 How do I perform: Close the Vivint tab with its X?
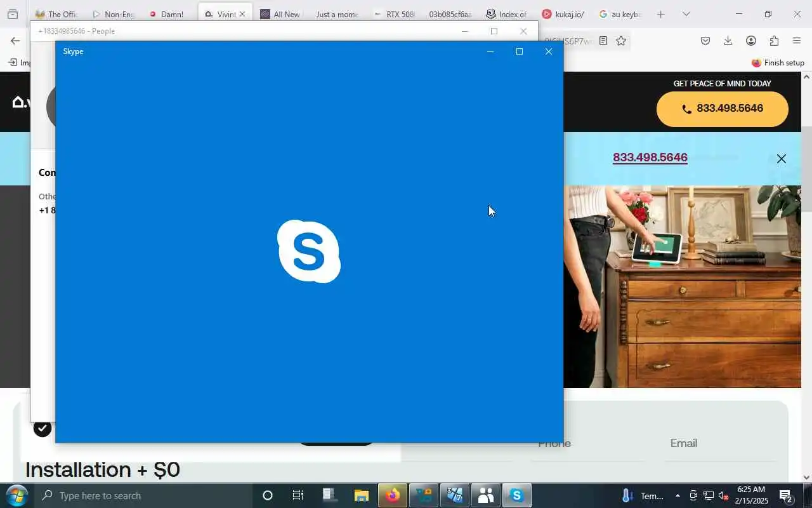(242, 14)
